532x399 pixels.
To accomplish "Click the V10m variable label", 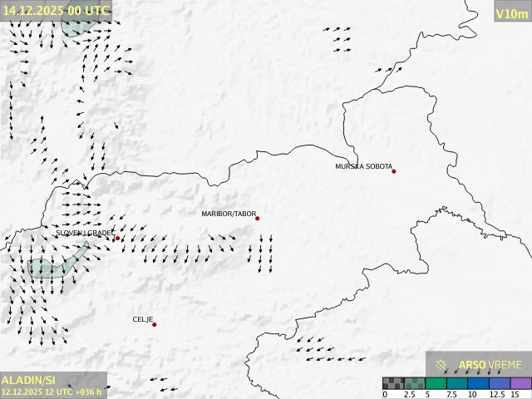I will (x=511, y=13).
